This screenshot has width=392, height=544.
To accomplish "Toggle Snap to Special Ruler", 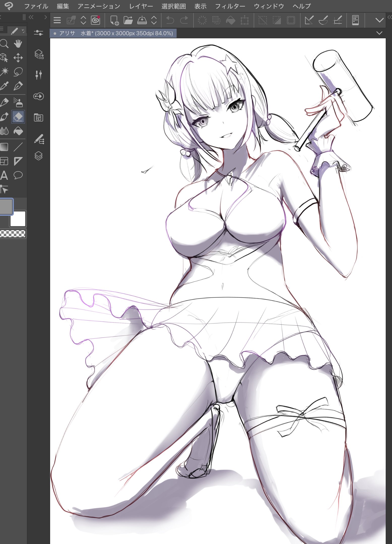I will coord(323,20).
